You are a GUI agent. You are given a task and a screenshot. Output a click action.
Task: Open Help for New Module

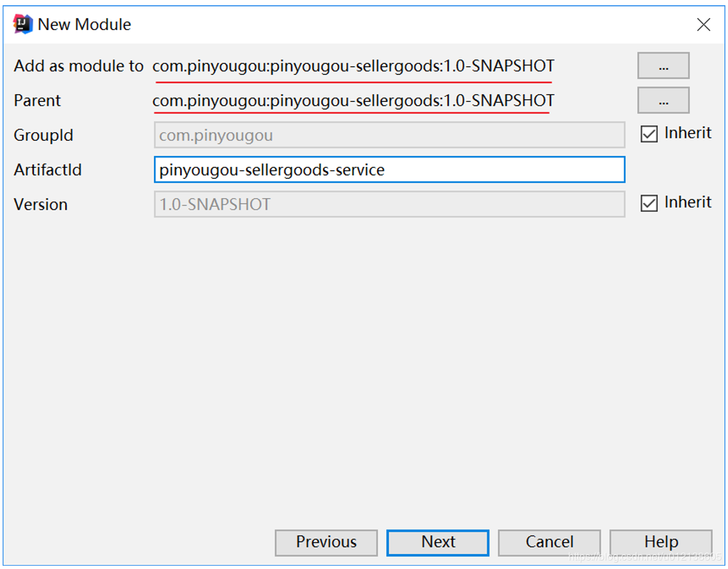pos(661,542)
